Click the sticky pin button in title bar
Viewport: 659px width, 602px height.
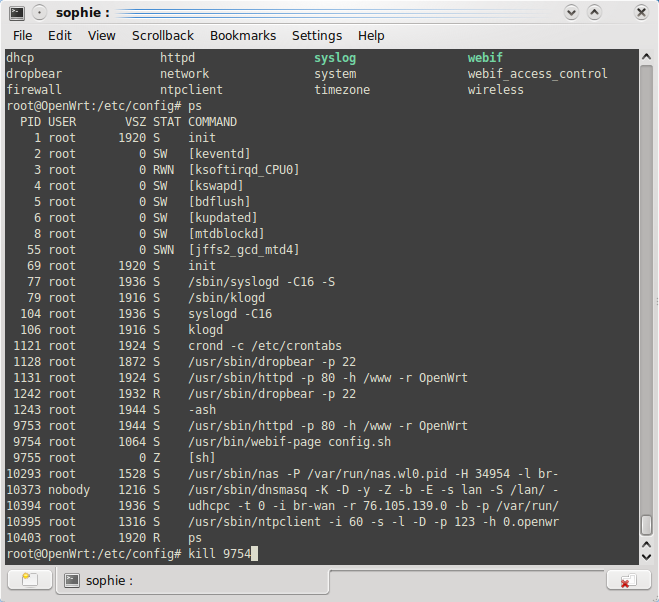[x=37, y=13]
